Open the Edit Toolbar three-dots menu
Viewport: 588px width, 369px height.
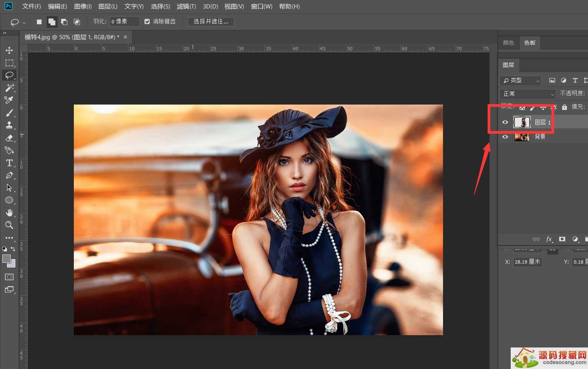(9, 238)
